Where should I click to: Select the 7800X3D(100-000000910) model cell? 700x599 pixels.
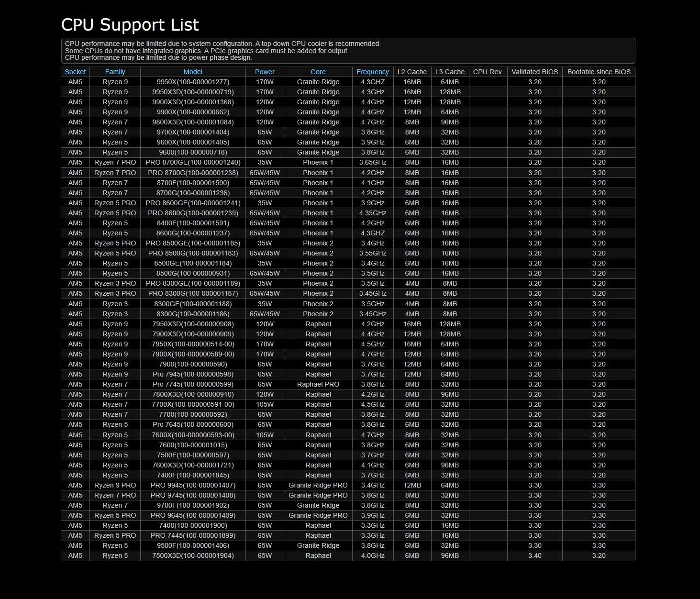[193, 394]
